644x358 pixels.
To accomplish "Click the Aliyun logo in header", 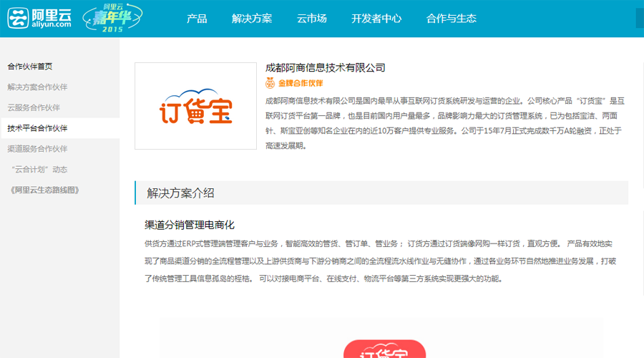I will click(39, 18).
